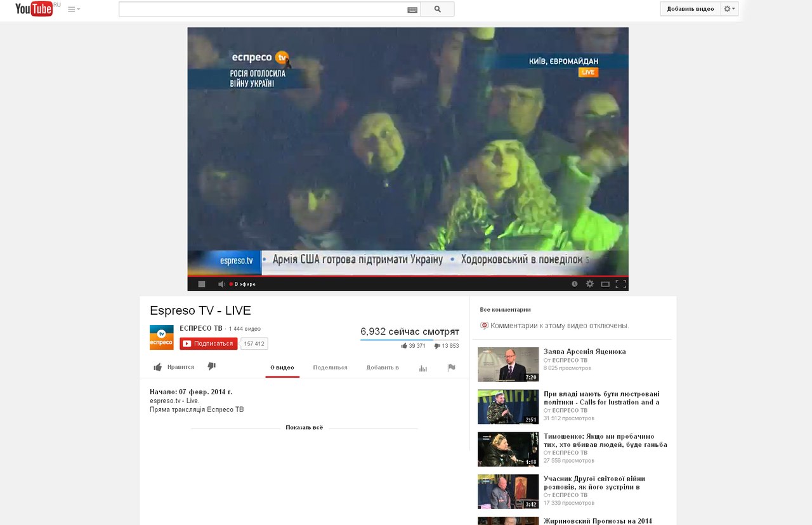Click the 13 853 dislikes count

447,346
